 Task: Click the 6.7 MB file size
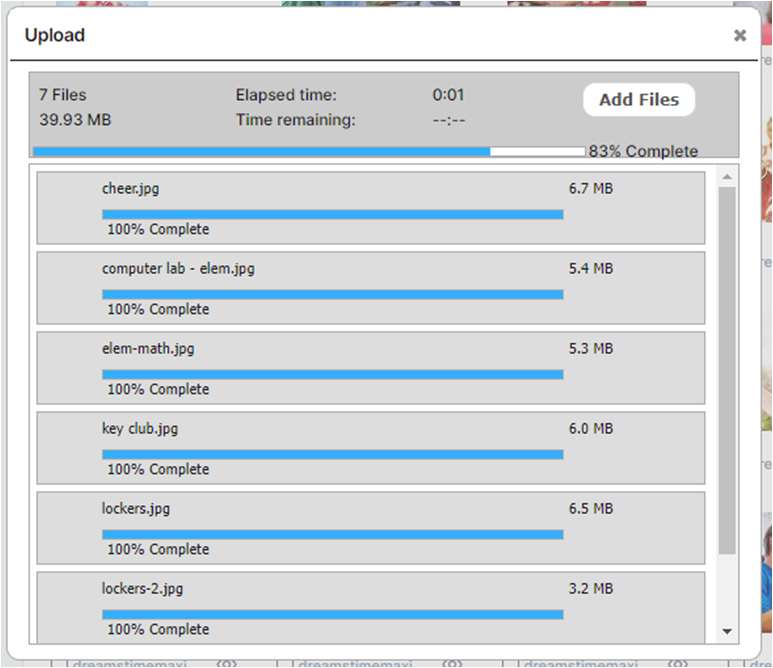click(x=591, y=188)
